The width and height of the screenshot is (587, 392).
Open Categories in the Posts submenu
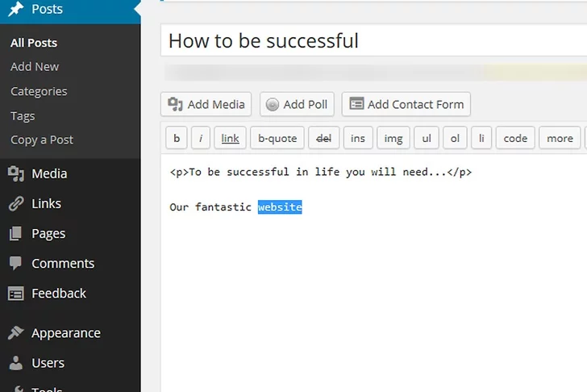[x=39, y=91]
